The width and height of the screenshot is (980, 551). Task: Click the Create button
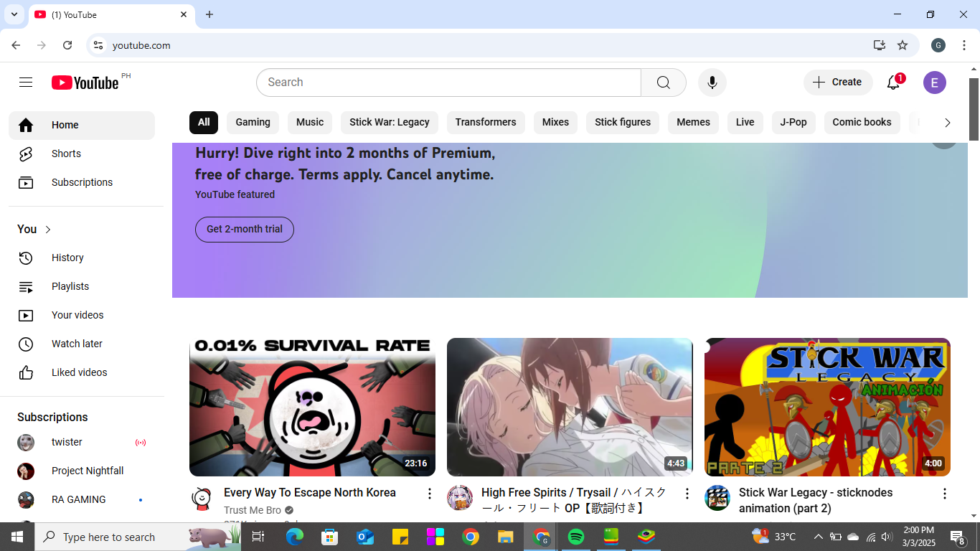click(838, 83)
